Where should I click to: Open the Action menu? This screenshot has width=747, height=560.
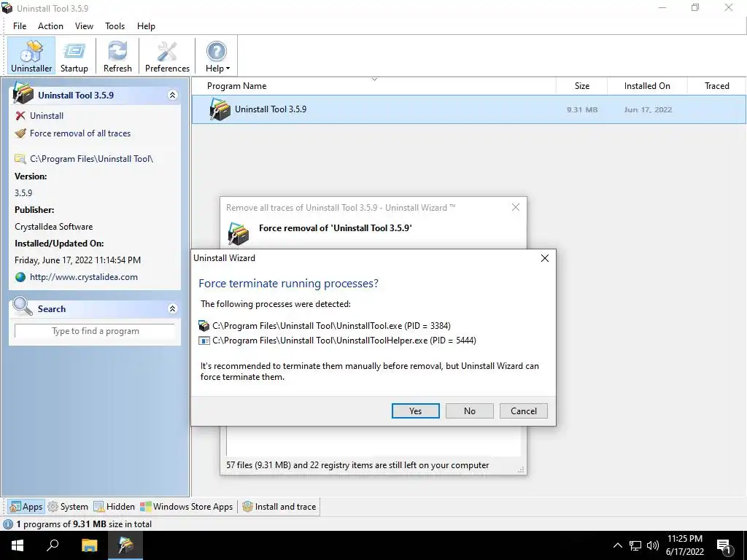[50, 26]
